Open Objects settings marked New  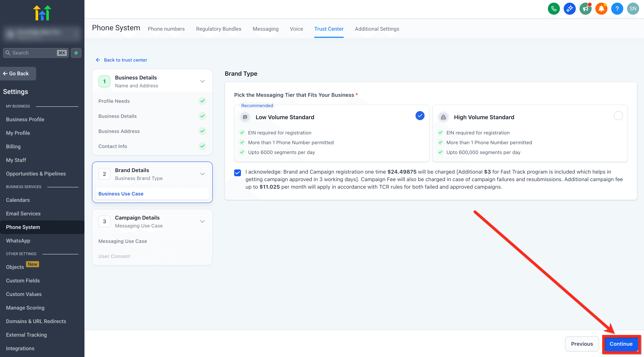(15, 267)
